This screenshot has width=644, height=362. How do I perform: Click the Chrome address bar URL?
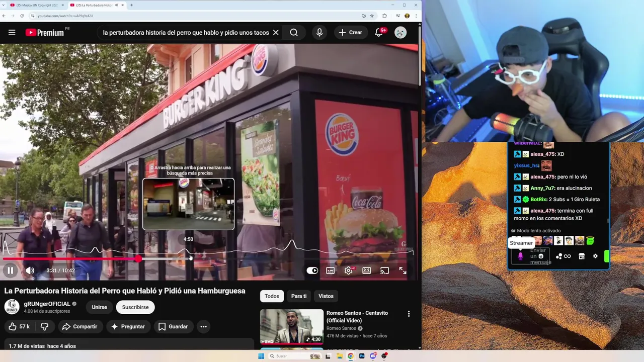click(65, 16)
